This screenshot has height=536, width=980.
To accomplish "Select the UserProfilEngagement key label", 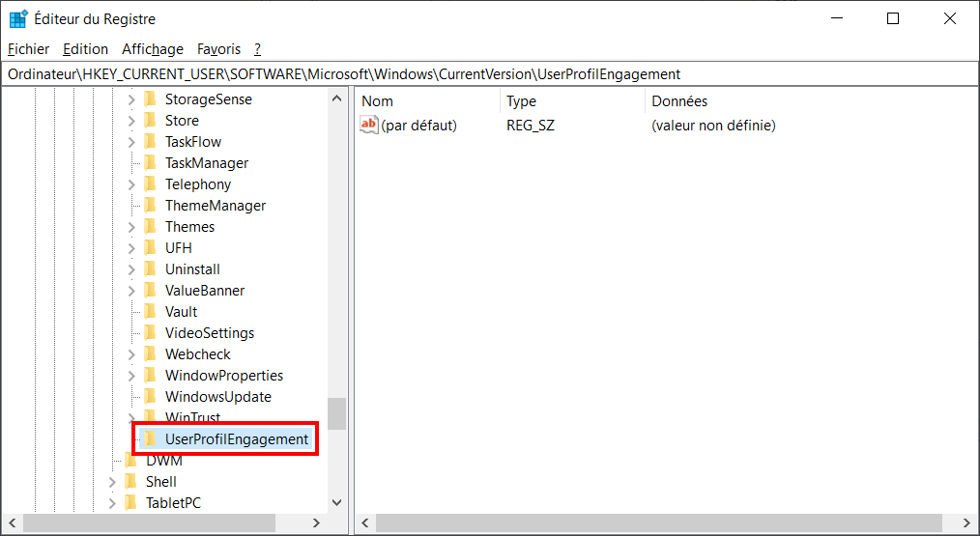I will [x=236, y=439].
